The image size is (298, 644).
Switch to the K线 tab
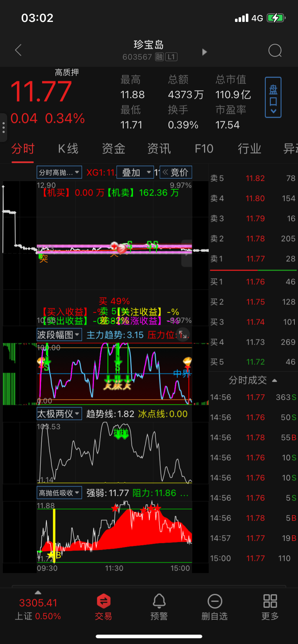(68, 149)
